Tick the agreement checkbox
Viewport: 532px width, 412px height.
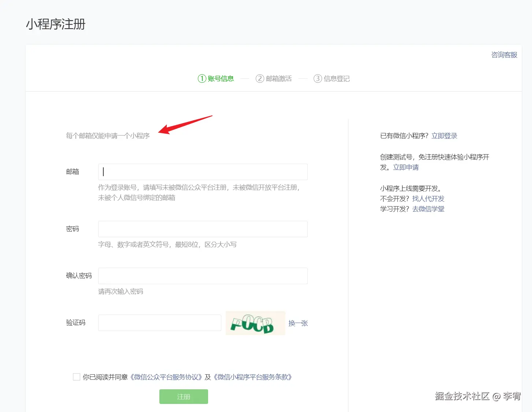coord(77,377)
